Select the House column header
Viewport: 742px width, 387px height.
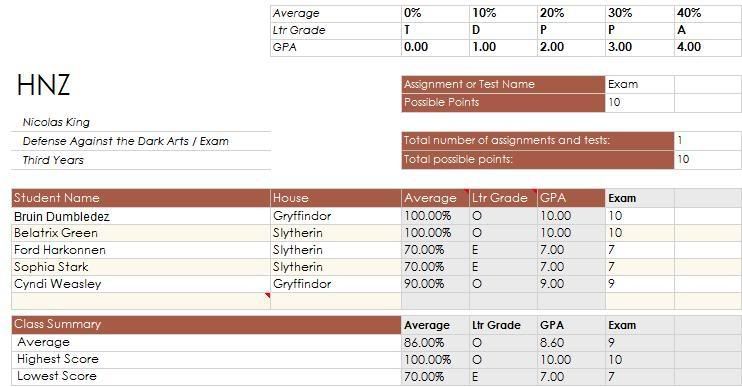pyautogui.click(x=336, y=198)
